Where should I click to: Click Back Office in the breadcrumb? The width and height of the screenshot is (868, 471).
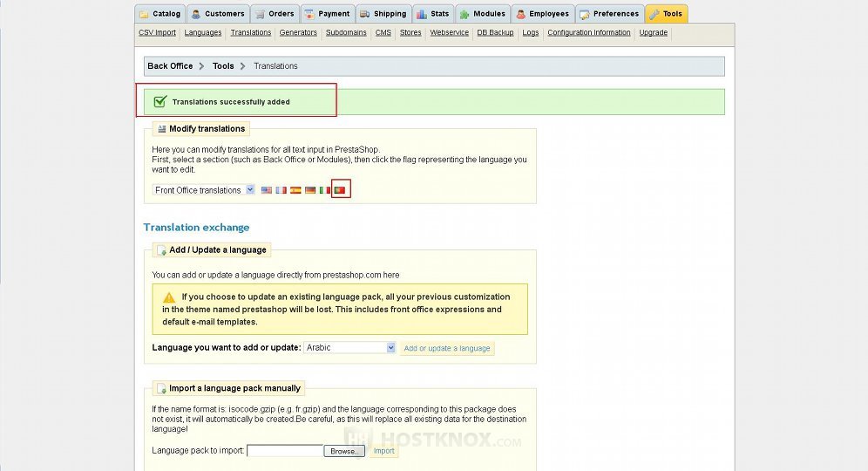170,66
